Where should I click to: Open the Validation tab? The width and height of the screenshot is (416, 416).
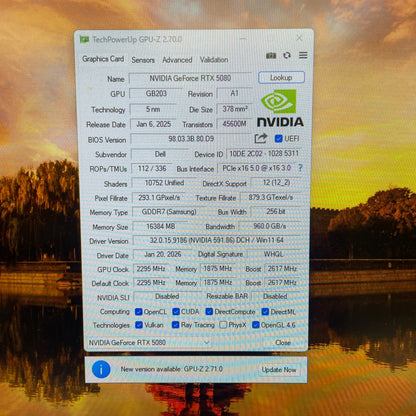tap(214, 60)
